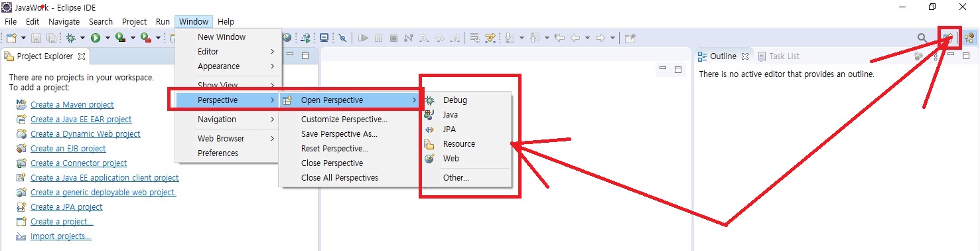The width and height of the screenshot is (980, 251).
Task: Click Create a Maven project link
Action: pos(72,105)
